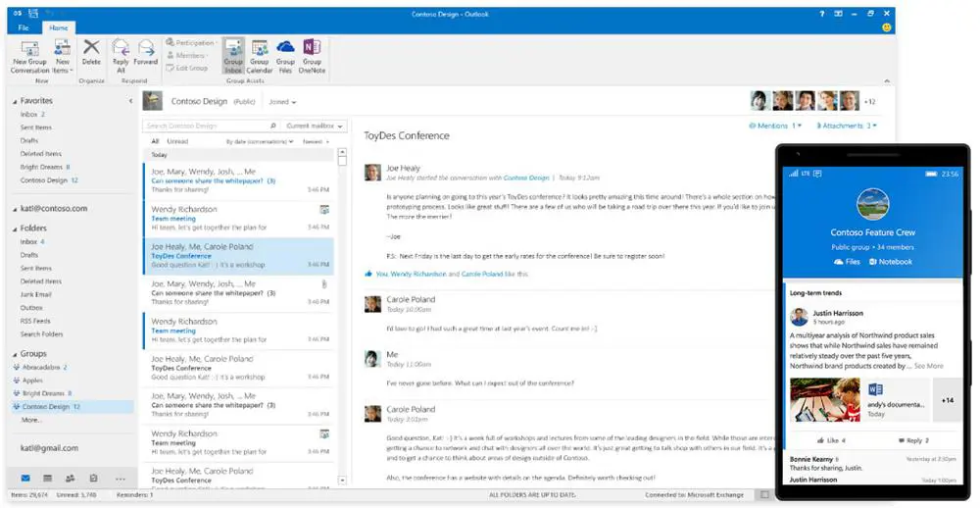
Task: Click into the Search Contoso Design field
Action: [x=206, y=126]
